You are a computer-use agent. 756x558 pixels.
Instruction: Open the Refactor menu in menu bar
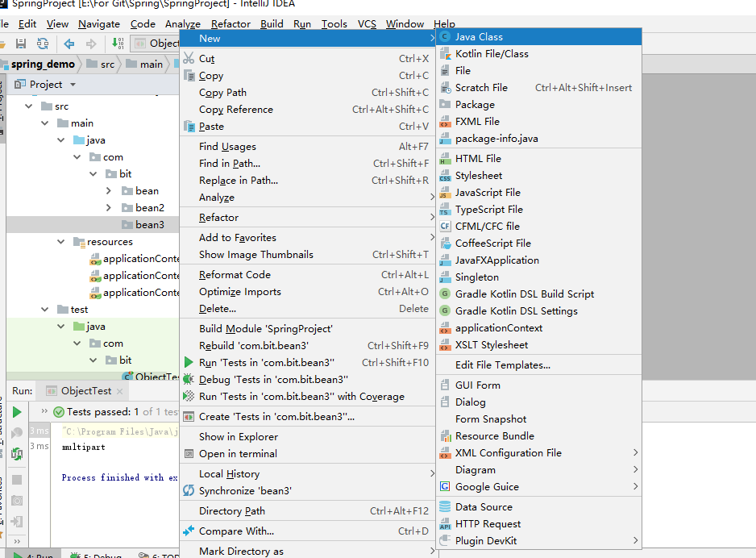coord(231,23)
